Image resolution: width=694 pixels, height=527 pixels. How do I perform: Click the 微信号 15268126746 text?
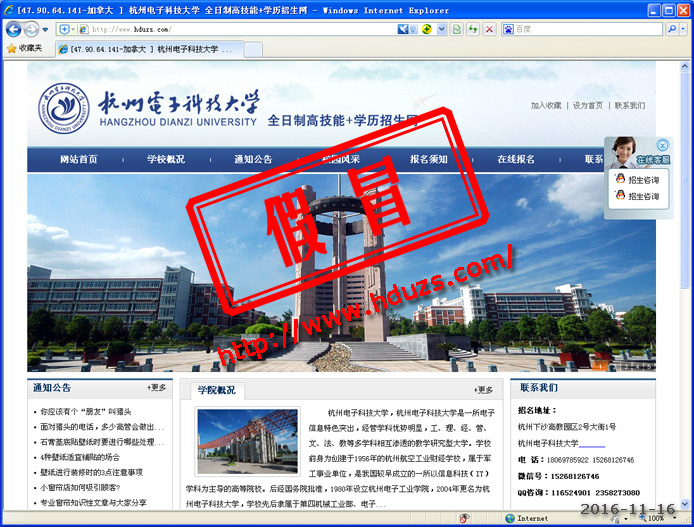point(559,476)
